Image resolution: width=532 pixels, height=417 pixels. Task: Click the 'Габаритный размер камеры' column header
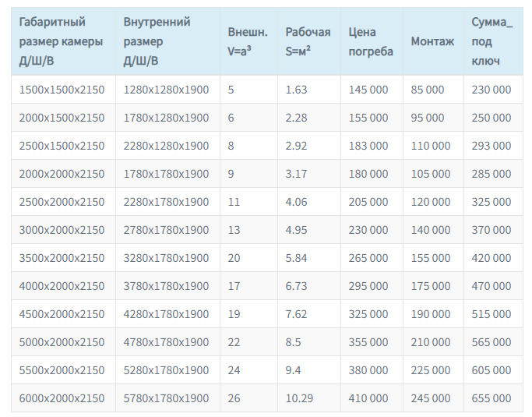pos(63,41)
